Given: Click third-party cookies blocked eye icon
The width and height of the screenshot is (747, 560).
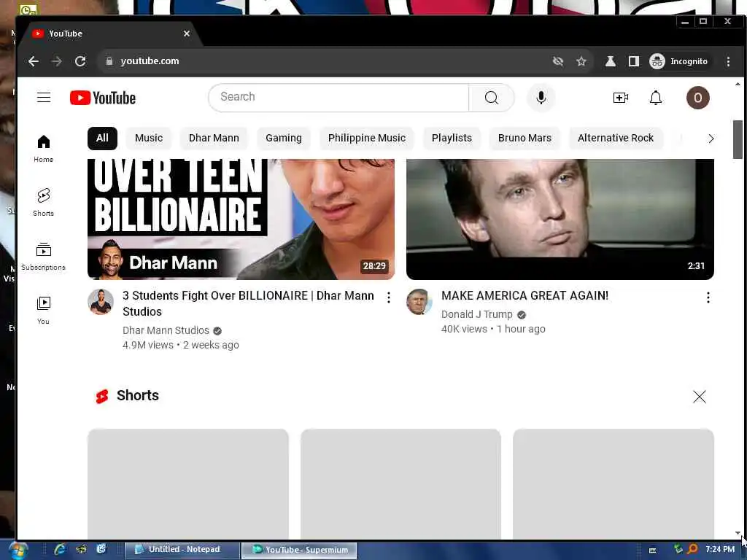Looking at the screenshot, I should [x=558, y=61].
